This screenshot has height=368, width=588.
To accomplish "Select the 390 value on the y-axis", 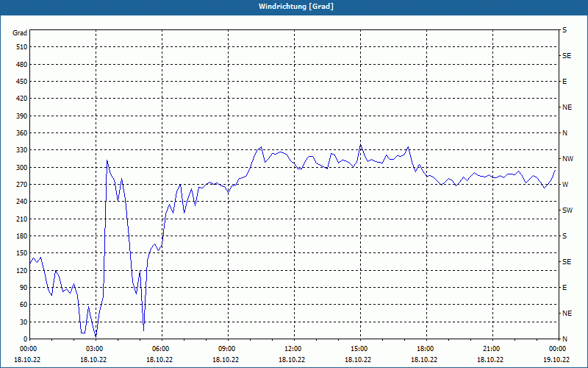I will click(22, 116).
